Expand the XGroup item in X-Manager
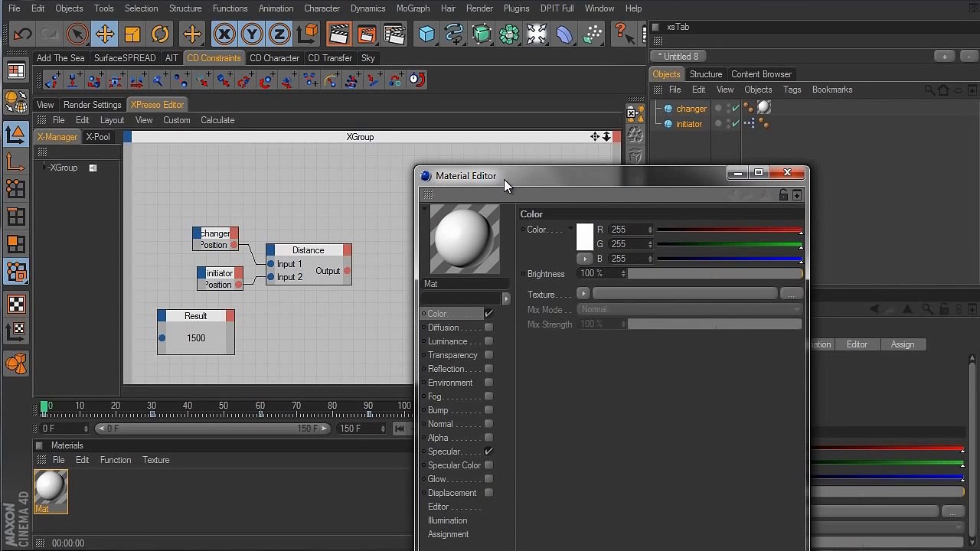Image resolution: width=980 pixels, height=551 pixels. pos(45,168)
